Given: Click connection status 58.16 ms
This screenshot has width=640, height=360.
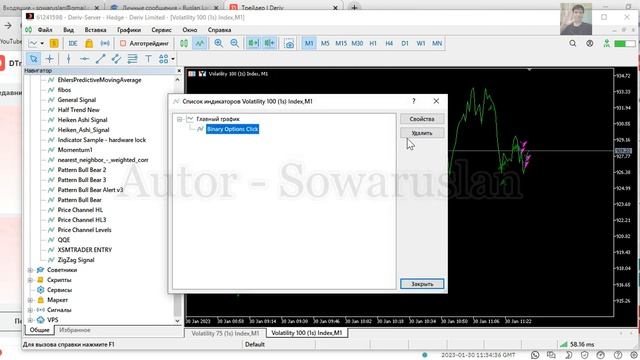Looking at the screenshot, I should 578,344.
